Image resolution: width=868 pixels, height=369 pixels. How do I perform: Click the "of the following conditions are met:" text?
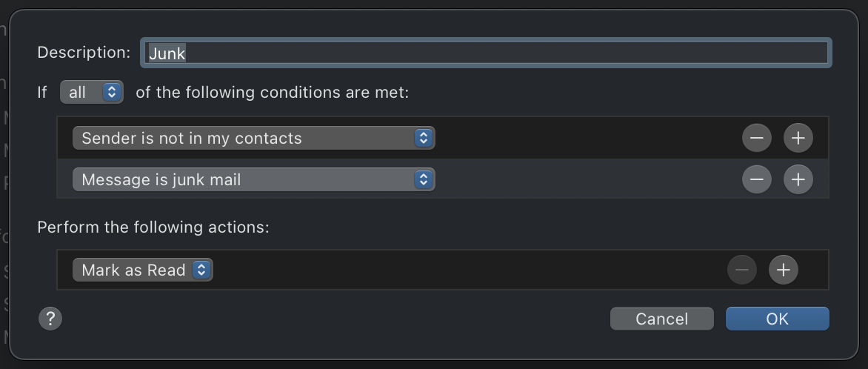[272, 93]
